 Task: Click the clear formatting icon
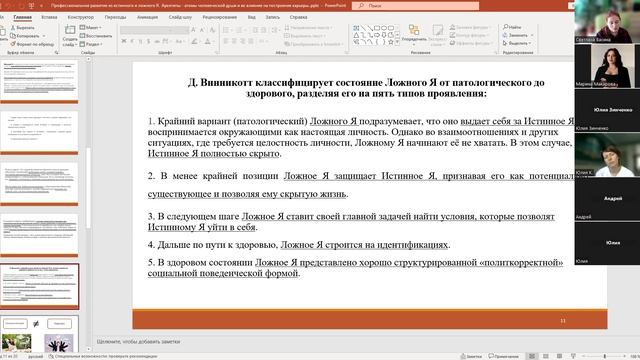pyautogui.click(x=212, y=30)
